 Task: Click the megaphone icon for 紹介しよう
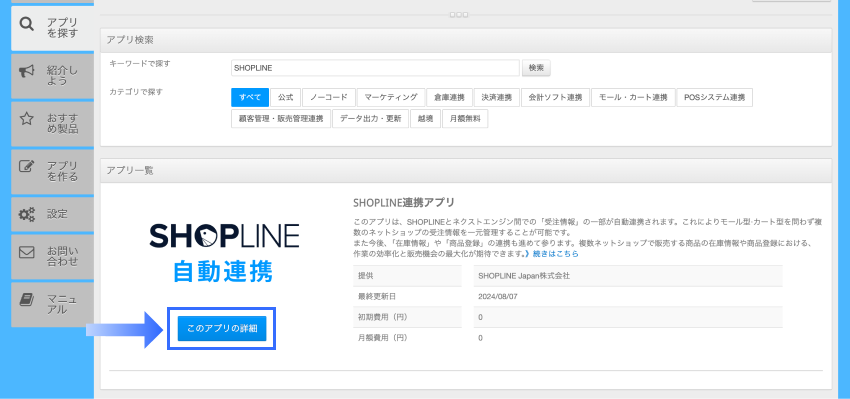[27, 71]
